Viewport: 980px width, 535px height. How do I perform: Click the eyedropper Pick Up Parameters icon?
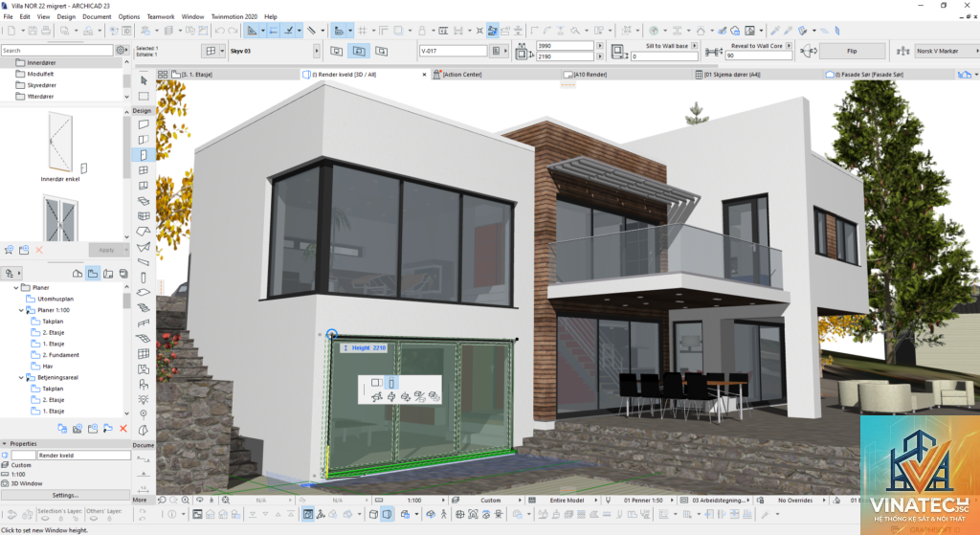pos(775,30)
